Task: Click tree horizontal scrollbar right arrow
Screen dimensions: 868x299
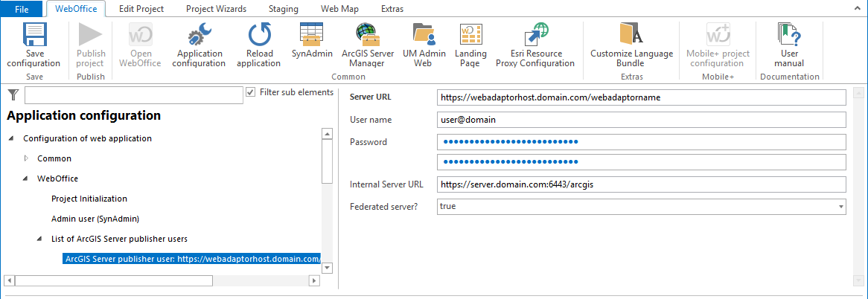Action: 314,280
